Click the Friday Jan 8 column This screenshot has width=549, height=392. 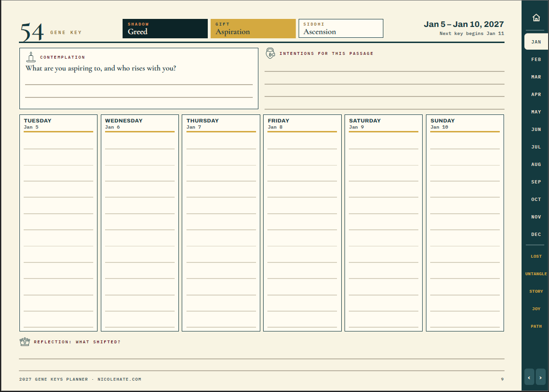pyautogui.click(x=302, y=223)
